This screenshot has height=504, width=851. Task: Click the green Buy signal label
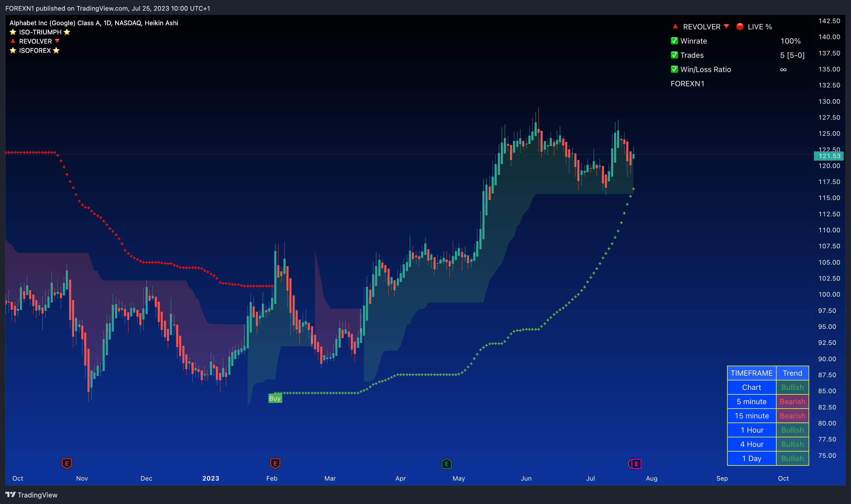(x=275, y=399)
